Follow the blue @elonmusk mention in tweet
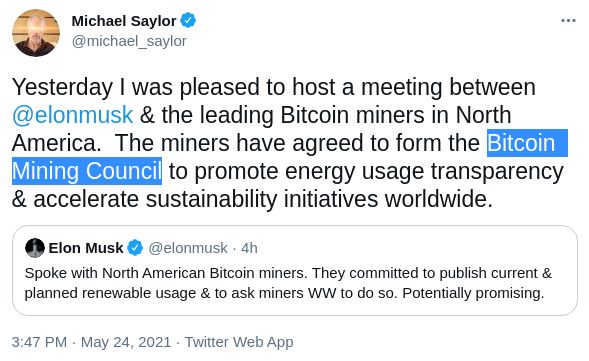Image resolution: width=589 pixels, height=361 pixels. (72, 115)
